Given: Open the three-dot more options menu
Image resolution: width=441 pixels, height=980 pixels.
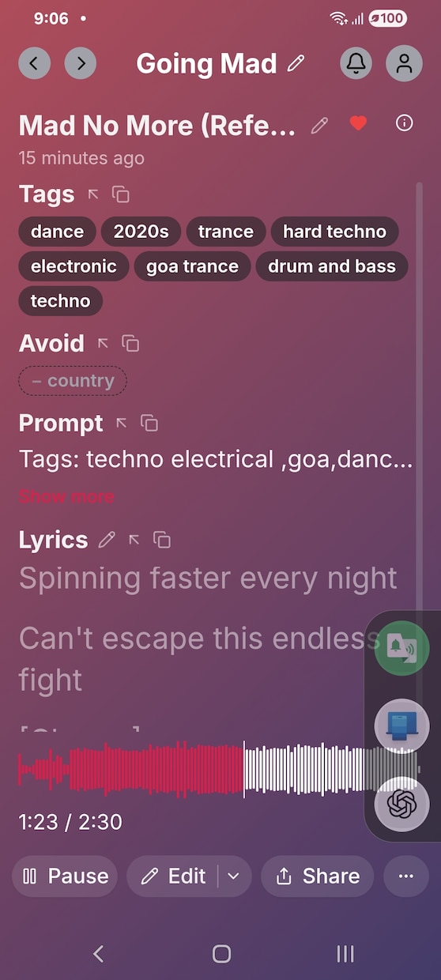Looking at the screenshot, I should (406, 876).
